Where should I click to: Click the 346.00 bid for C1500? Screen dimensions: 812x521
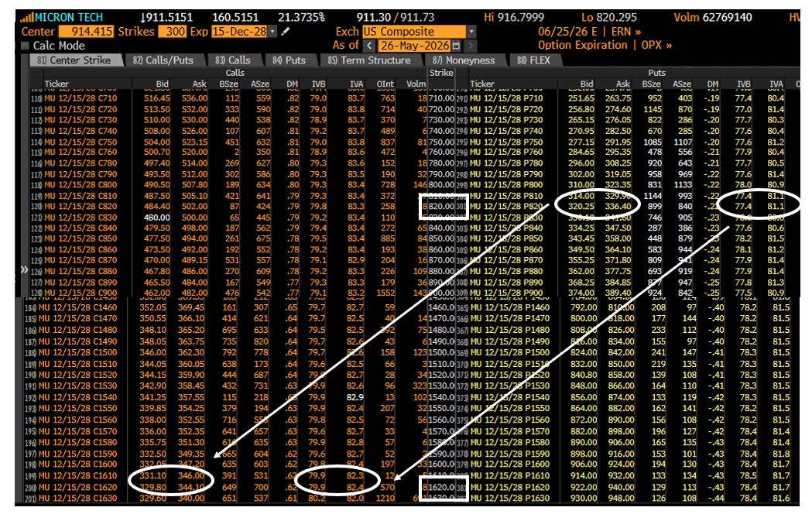(152, 353)
